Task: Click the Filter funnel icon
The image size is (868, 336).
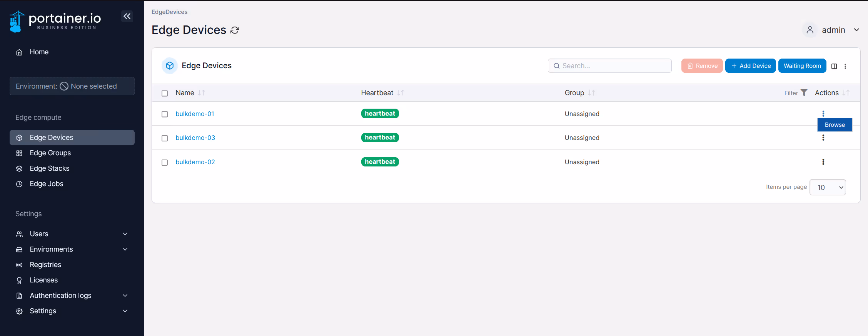Action: 804,92
